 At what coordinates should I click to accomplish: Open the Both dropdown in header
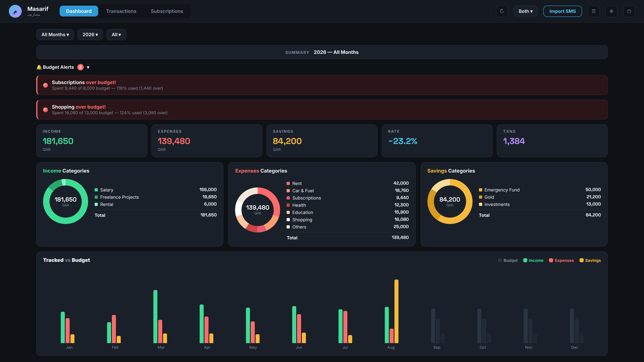(525, 11)
